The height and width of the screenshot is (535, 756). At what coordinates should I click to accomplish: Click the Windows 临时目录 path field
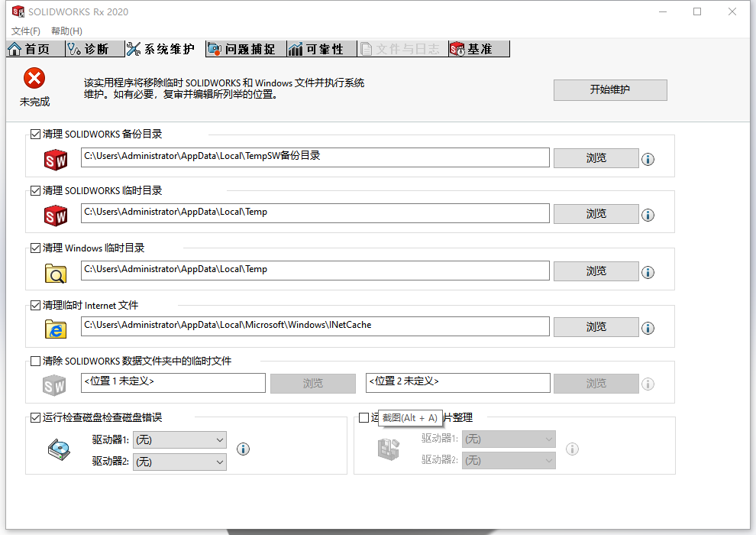(315, 271)
